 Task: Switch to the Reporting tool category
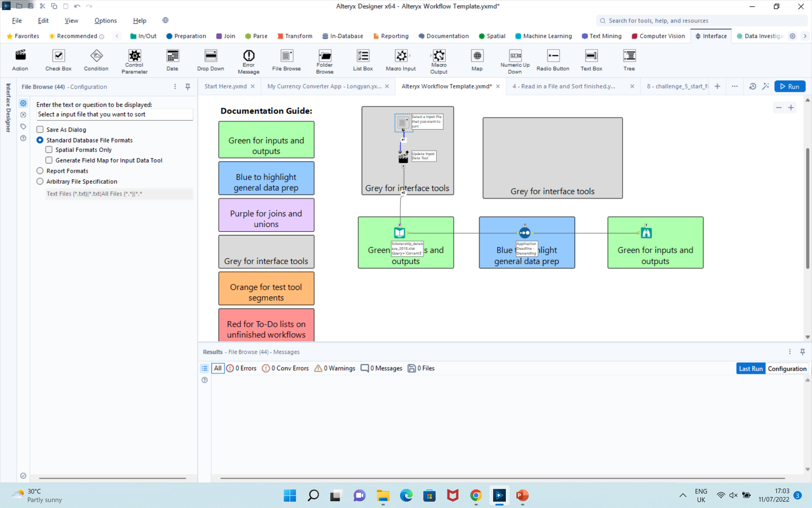click(x=391, y=36)
